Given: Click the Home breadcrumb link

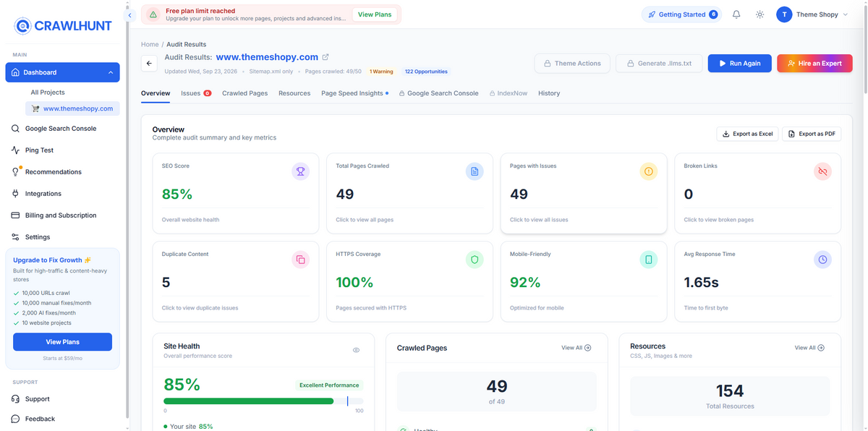Looking at the screenshot, I should click(150, 45).
